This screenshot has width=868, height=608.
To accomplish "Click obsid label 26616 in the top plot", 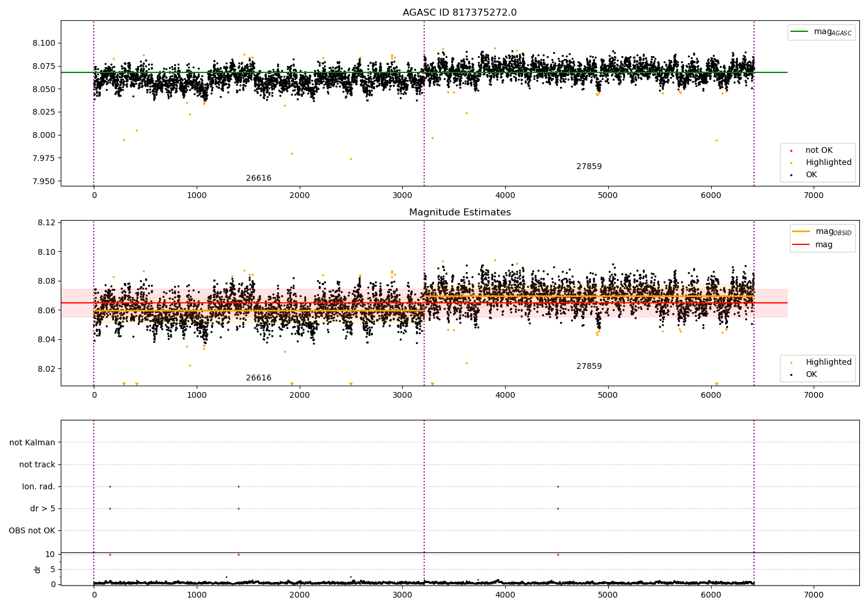I will (x=259, y=178).
